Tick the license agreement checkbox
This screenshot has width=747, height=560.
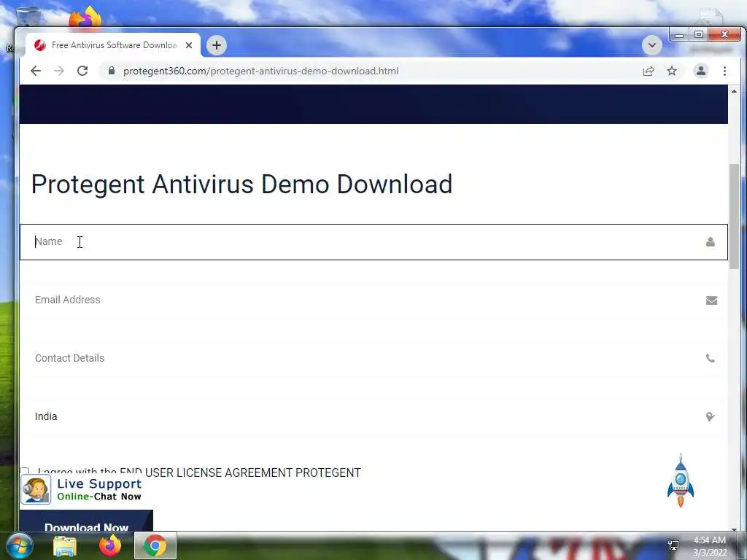(x=25, y=472)
